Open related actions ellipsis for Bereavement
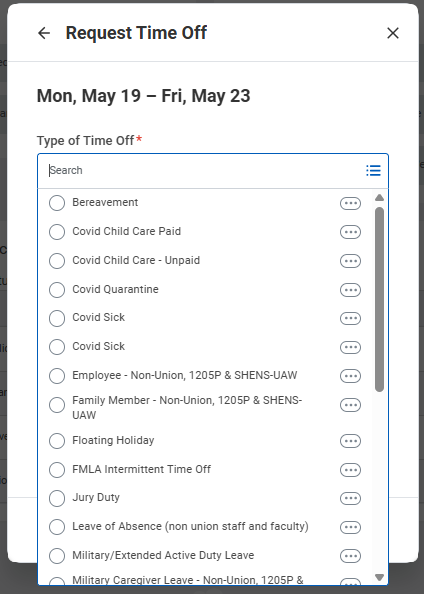Image resolution: width=424 pixels, height=594 pixels. pyautogui.click(x=350, y=203)
